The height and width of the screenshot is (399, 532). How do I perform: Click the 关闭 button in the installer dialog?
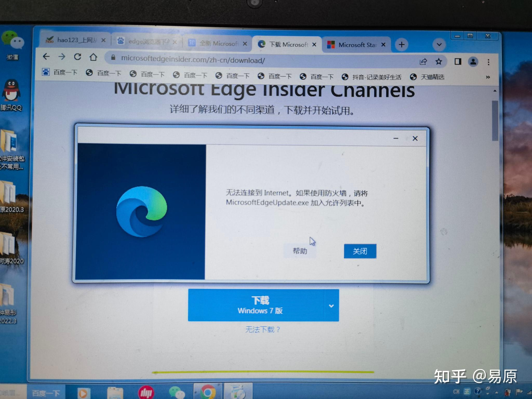(360, 251)
